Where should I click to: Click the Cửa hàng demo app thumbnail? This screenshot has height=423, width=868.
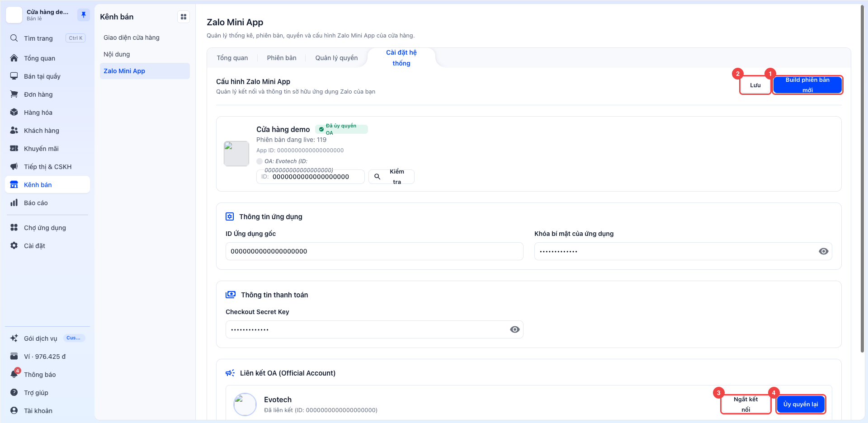coord(236,154)
